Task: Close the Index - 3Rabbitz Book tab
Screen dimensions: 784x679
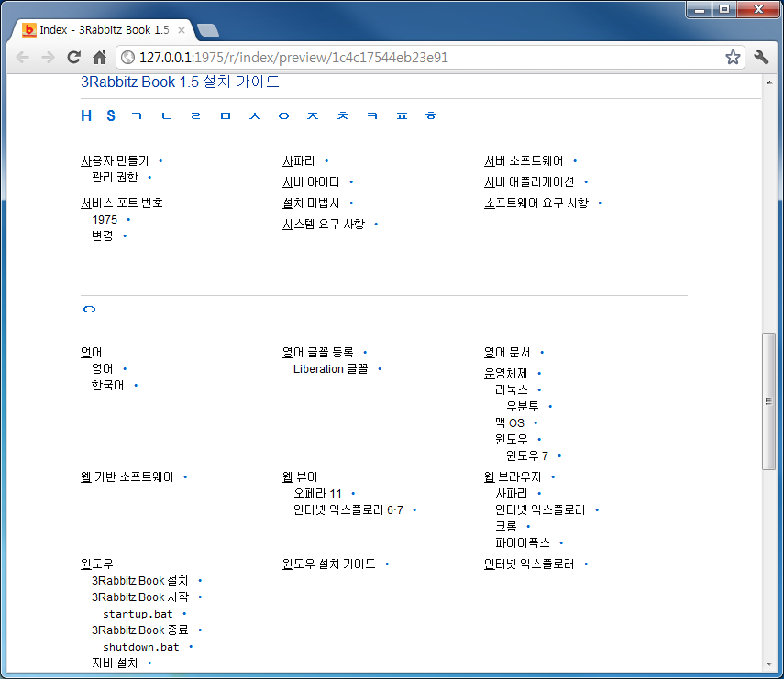Action: click(182, 30)
